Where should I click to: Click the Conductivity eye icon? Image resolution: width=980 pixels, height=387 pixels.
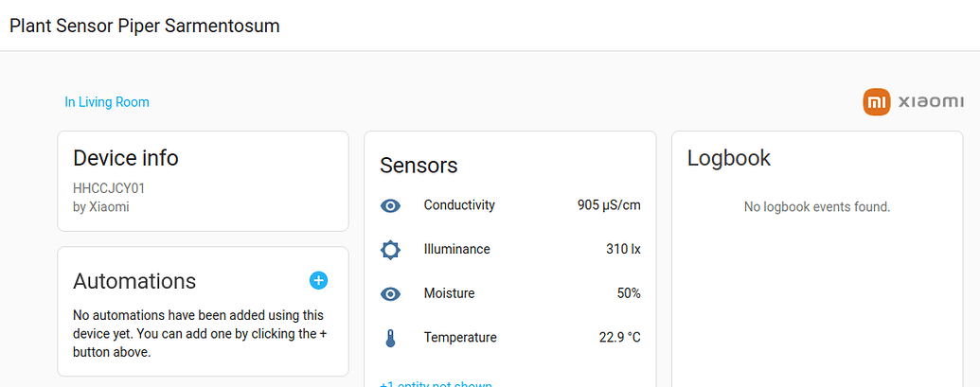click(x=390, y=205)
